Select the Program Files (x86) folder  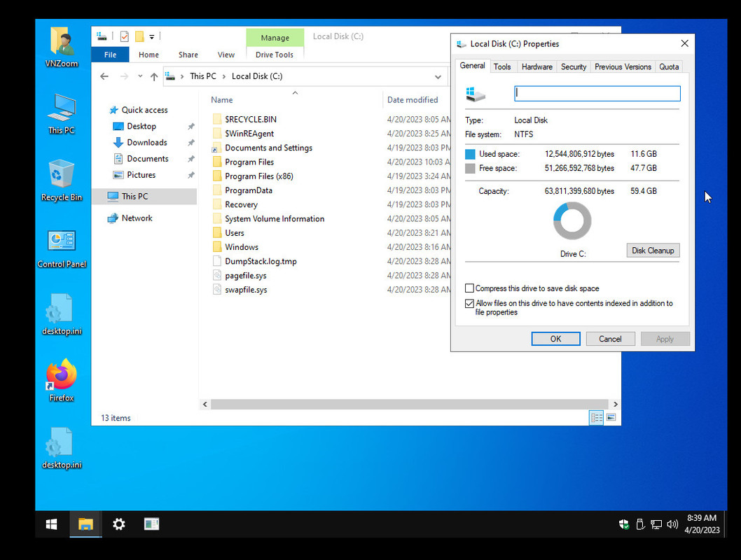click(x=259, y=176)
